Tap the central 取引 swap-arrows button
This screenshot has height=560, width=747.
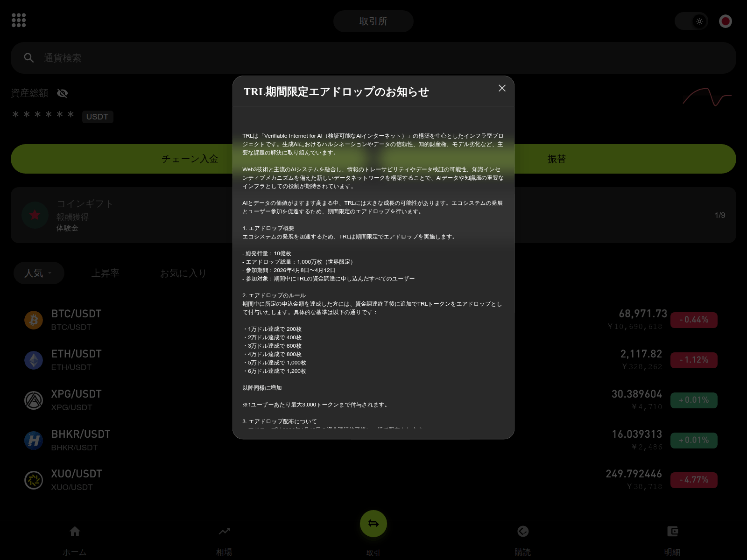pyautogui.click(x=373, y=524)
